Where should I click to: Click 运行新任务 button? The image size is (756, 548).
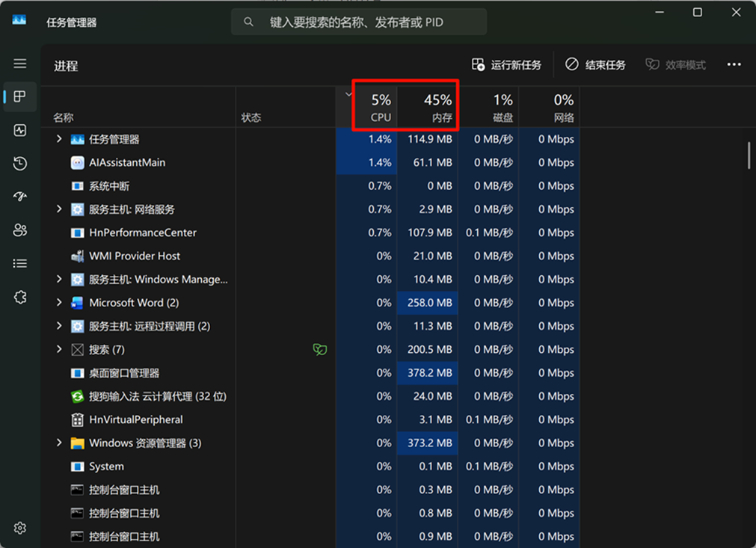pyautogui.click(x=506, y=65)
